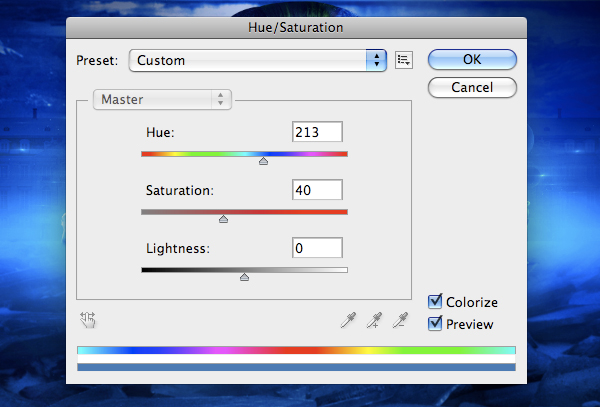This screenshot has height=407, width=600.
Task: Click the Lightness slider handle
Action: [245, 277]
